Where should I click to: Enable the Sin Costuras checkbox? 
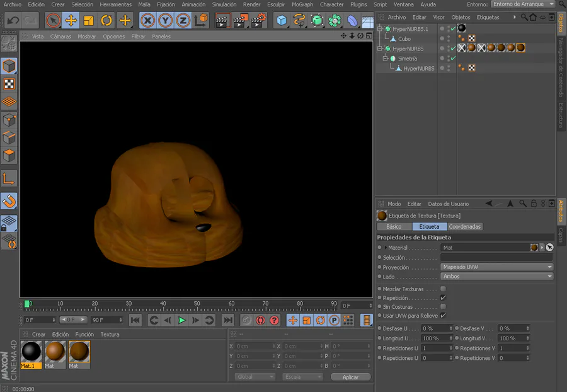[443, 306]
